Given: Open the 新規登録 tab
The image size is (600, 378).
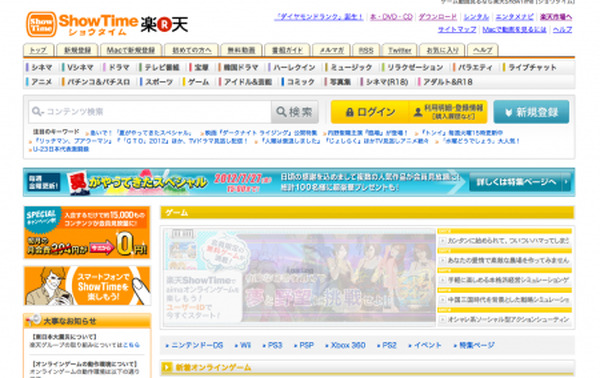Looking at the screenshot, I should (x=77, y=50).
